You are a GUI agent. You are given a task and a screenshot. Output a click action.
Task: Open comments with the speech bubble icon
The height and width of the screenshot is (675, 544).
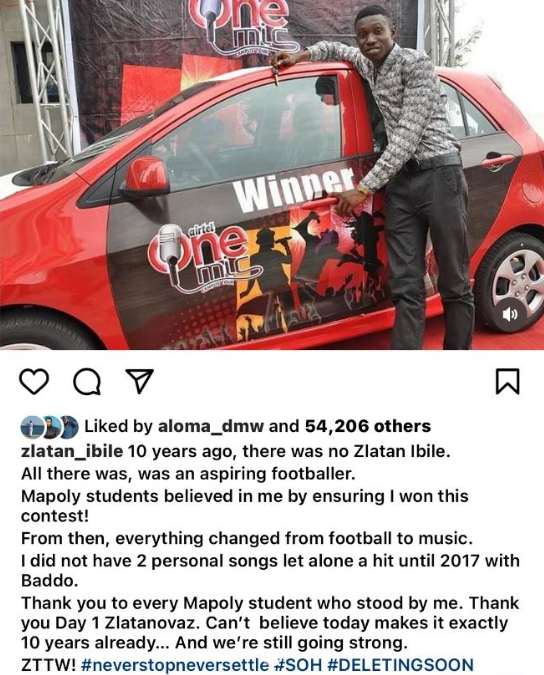[x=87, y=381]
